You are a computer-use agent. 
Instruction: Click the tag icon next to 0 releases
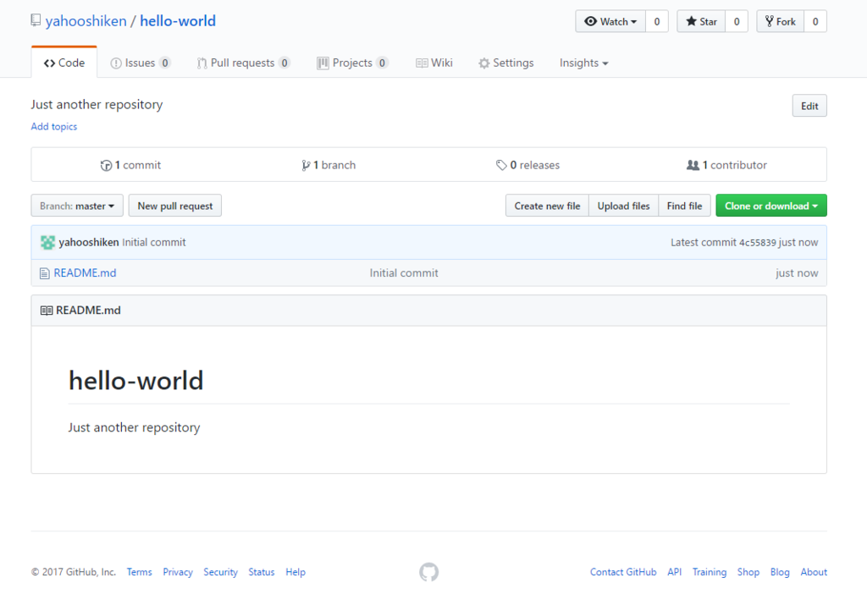pyautogui.click(x=501, y=165)
